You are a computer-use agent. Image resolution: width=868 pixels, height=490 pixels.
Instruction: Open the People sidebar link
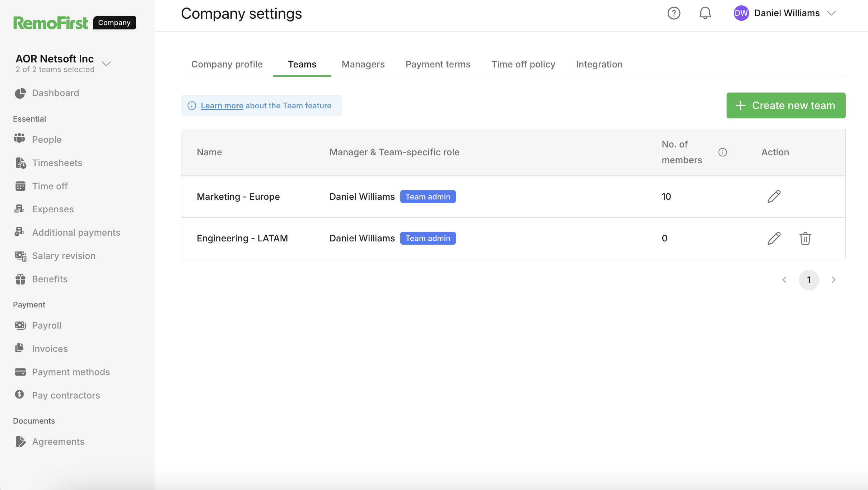pyautogui.click(x=47, y=140)
